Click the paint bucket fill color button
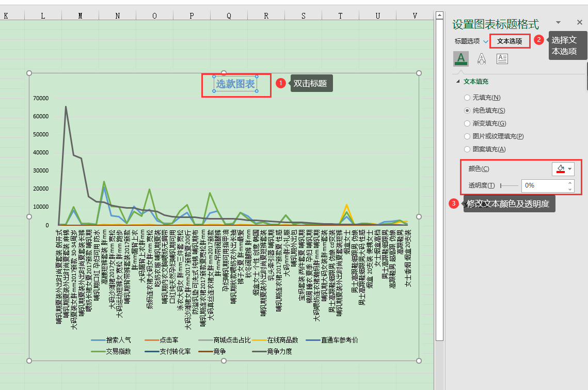Viewport: 588px width, 390px height. tap(560, 169)
